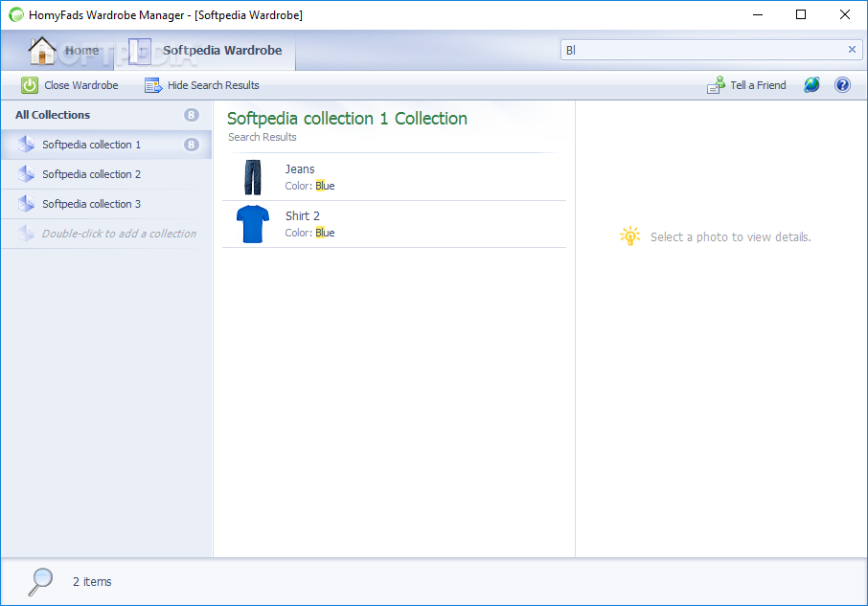The height and width of the screenshot is (606, 868).
Task: Click the Hide Search Results icon
Action: 153,85
